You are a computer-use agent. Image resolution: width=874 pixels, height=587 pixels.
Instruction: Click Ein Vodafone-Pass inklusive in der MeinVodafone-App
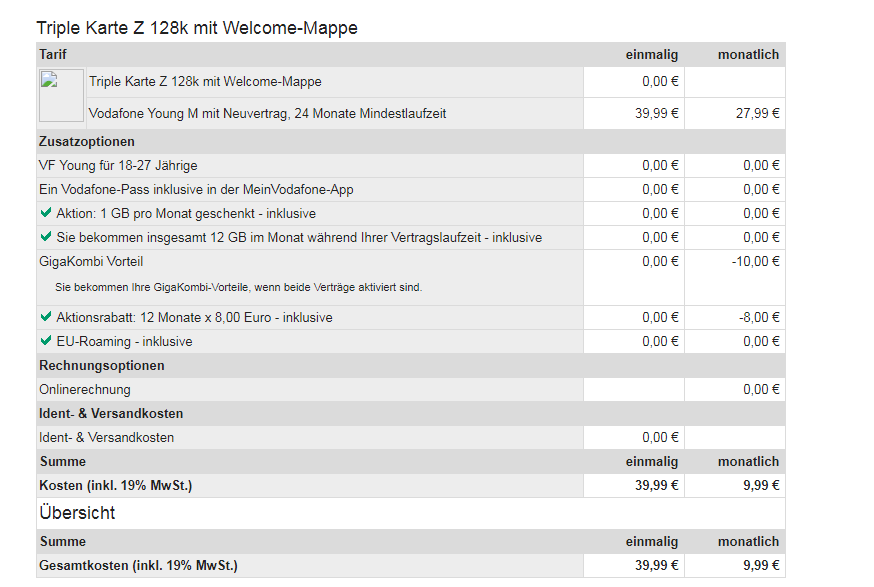tap(196, 190)
